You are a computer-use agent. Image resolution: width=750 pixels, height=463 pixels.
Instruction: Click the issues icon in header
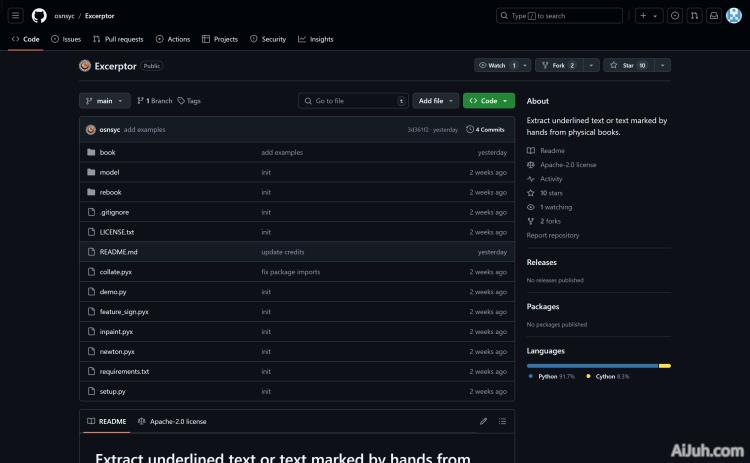click(x=675, y=16)
